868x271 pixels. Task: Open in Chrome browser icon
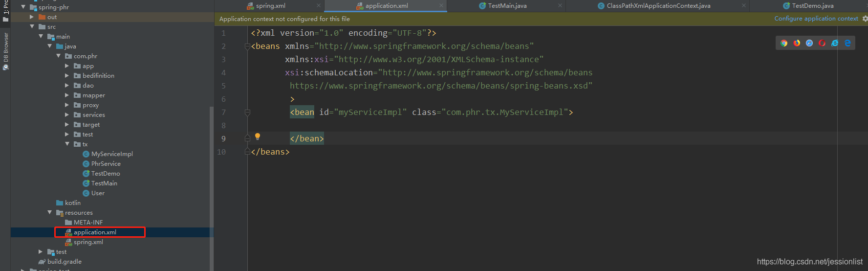pyautogui.click(x=784, y=43)
